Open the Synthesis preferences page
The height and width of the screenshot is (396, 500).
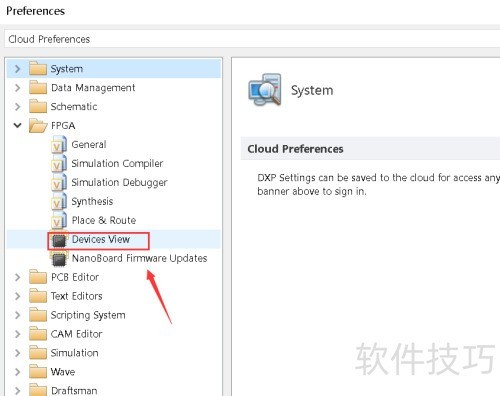pos(92,202)
